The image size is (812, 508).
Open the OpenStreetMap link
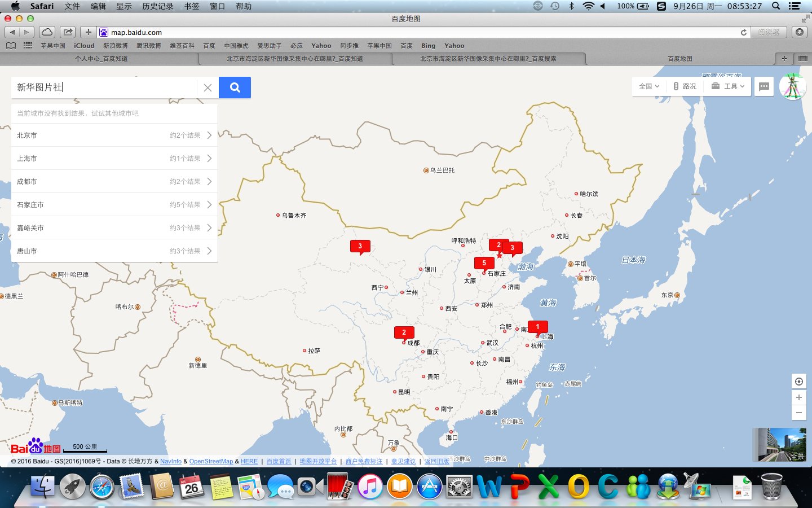[211, 461]
